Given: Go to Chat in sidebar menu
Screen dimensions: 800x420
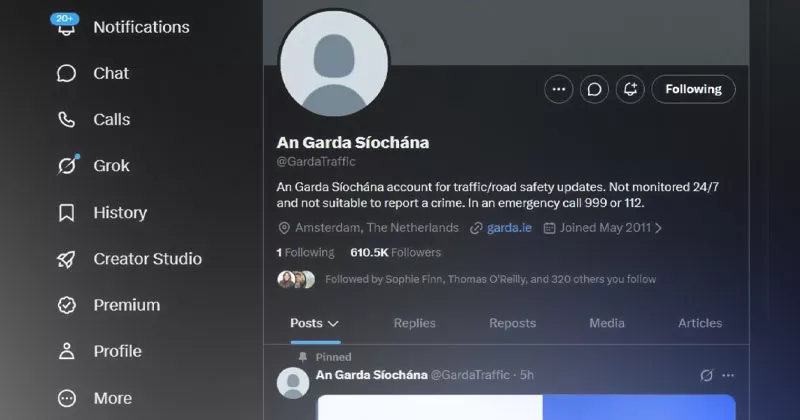Looking at the screenshot, I should click(111, 73).
